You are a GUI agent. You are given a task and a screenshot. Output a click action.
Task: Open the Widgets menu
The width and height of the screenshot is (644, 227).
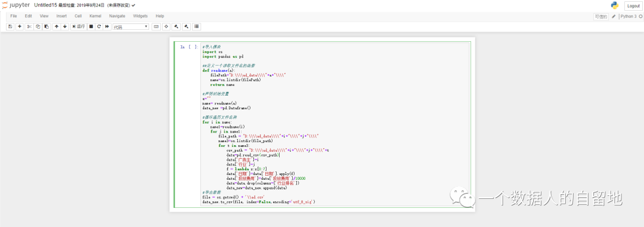click(140, 16)
